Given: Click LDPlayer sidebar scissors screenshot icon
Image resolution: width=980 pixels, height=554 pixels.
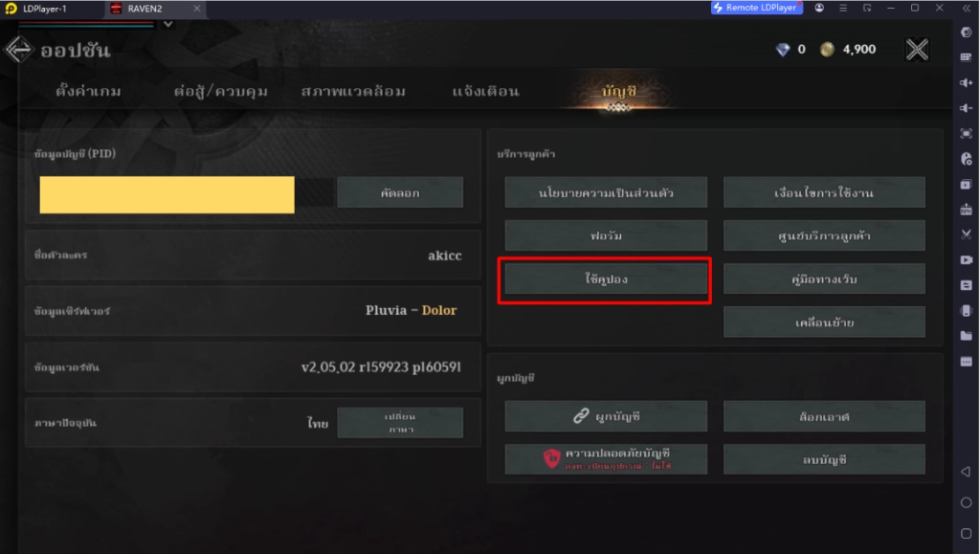Looking at the screenshot, I should tap(966, 234).
